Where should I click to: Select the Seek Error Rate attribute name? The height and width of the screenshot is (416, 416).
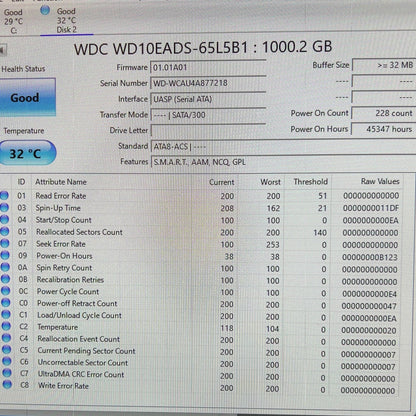[61, 244]
